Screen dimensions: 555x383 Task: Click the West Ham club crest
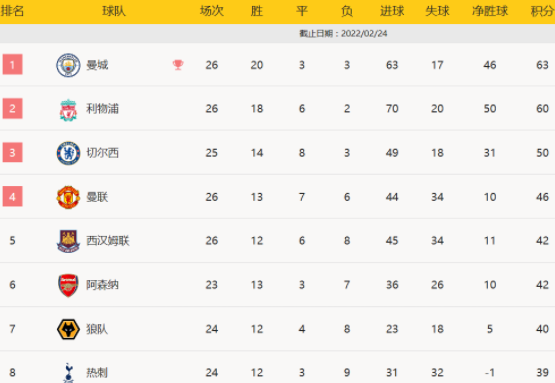[x=68, y=241]
